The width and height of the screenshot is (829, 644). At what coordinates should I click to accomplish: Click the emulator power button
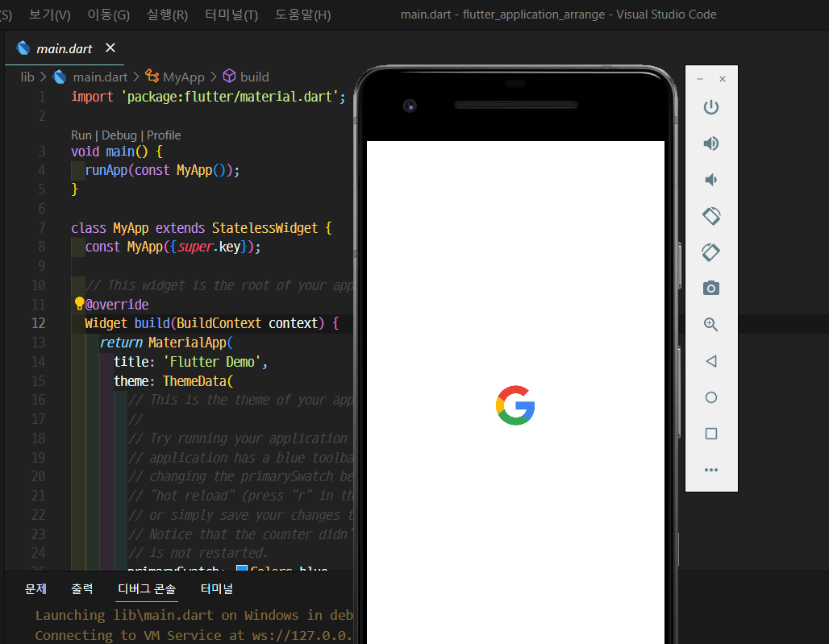711,107
